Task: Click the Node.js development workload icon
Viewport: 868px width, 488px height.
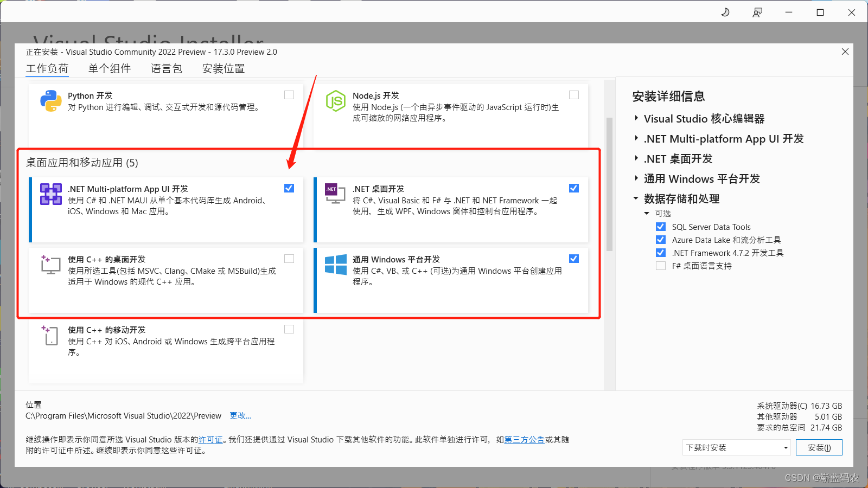Action: coord(335,101)
